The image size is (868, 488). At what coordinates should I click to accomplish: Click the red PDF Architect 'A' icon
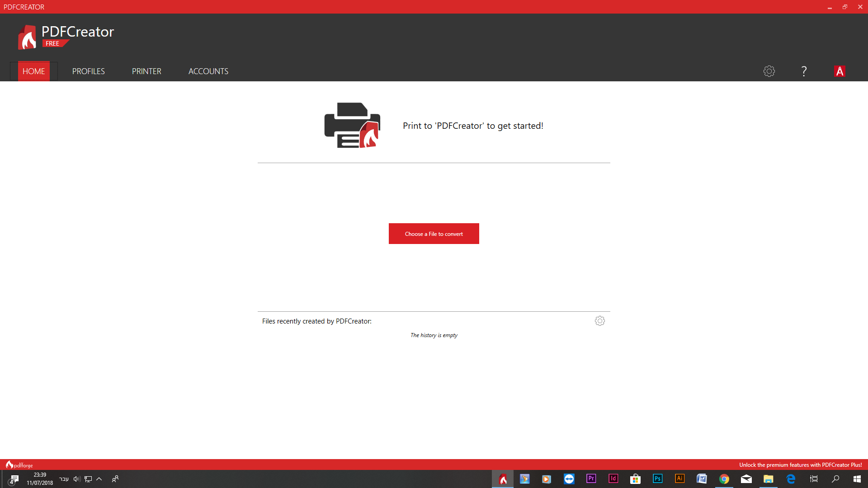(x=840, y=71)
